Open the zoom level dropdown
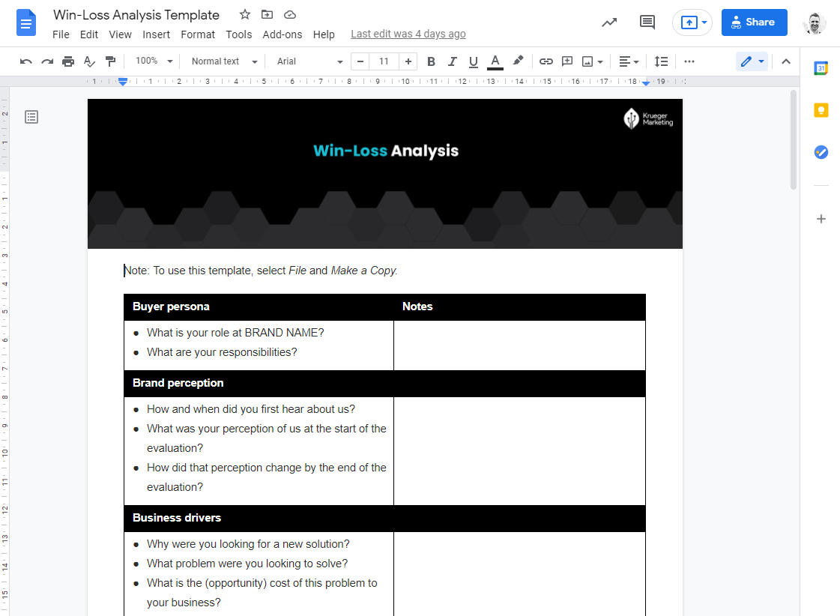This screenshot has height=616, width=840. click(154, 61)
